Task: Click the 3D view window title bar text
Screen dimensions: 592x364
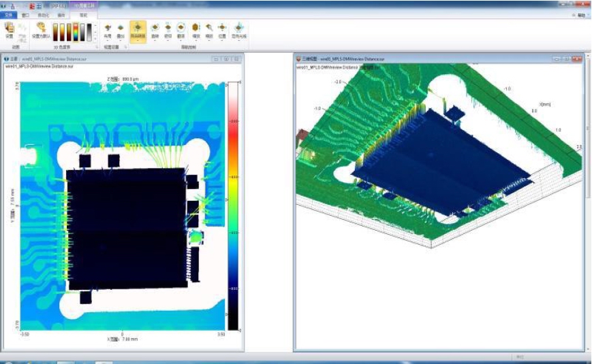Action: click(343, 59)
